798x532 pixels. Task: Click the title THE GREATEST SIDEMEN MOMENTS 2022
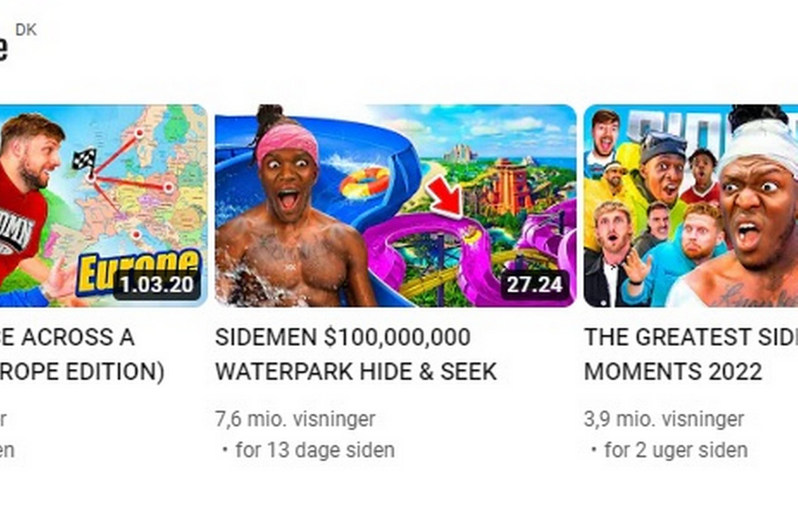(x=691, y=354)
